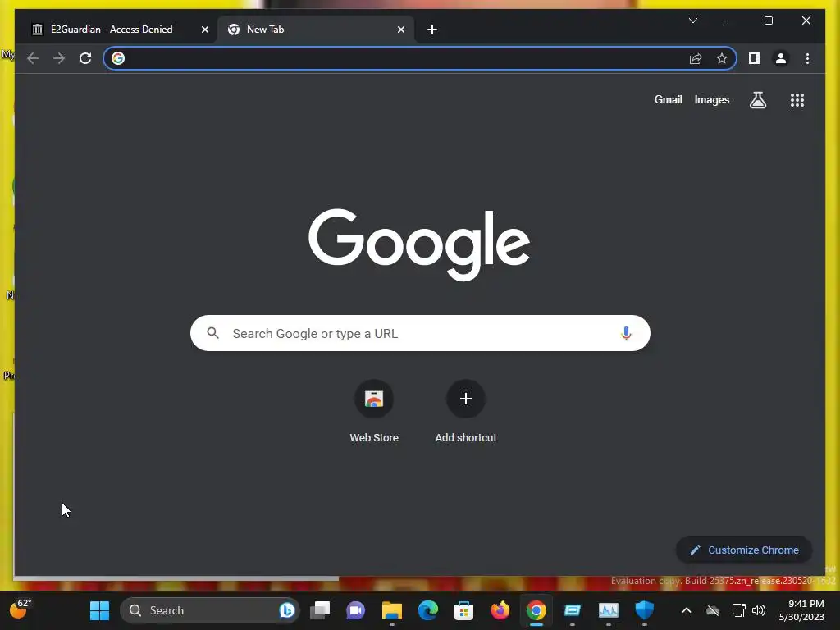840x630 pixels.
Task: Click the OneDrive cloud tray icon
Action: point(713,610)
